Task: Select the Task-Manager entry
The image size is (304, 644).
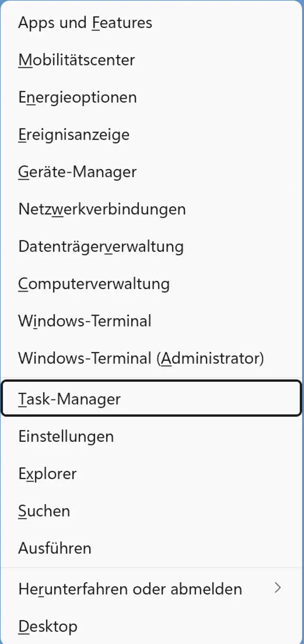Action: click(x=69, y=398)
